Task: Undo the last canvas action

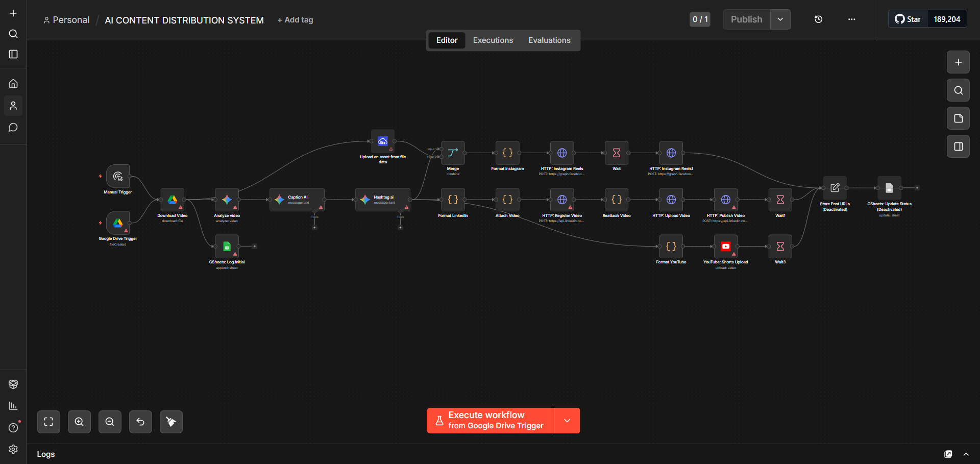Action: 140,422
